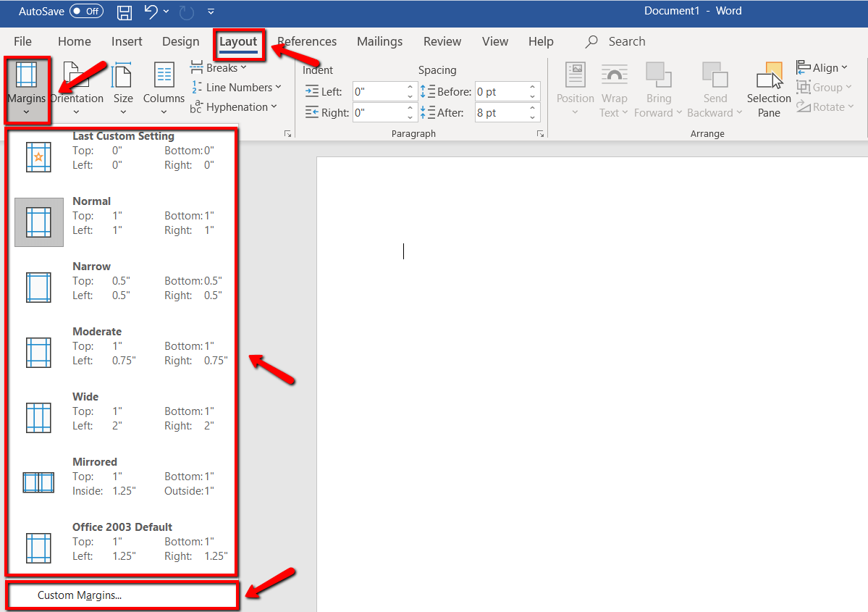Open the Mailings tab
This screenshot has width=868, height=612.
(x=379, y=41)
